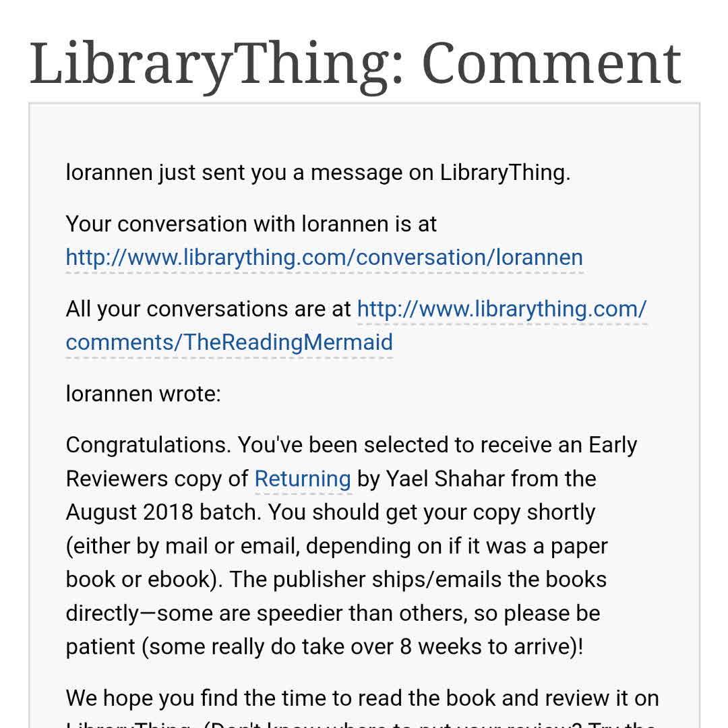Click the "http://www.librarything.com/" link portion after "are at"
Viewport: 728px width, 728px height.
[x=502, y=309]
